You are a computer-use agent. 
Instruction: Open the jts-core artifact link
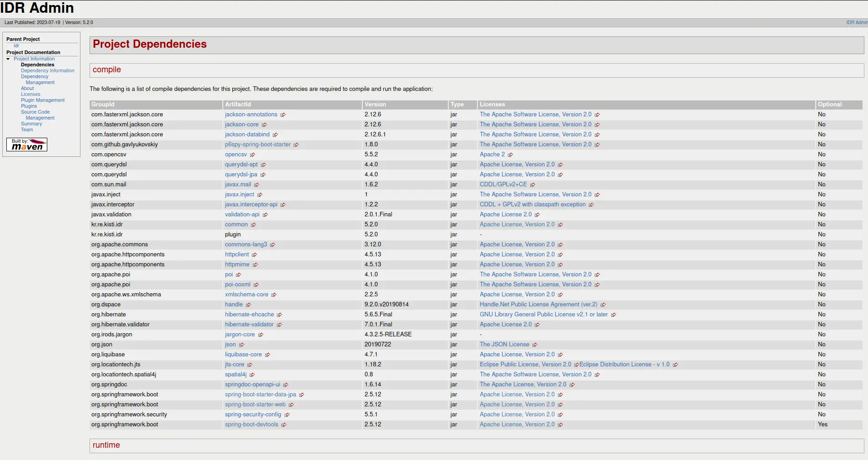coord(235,365)
